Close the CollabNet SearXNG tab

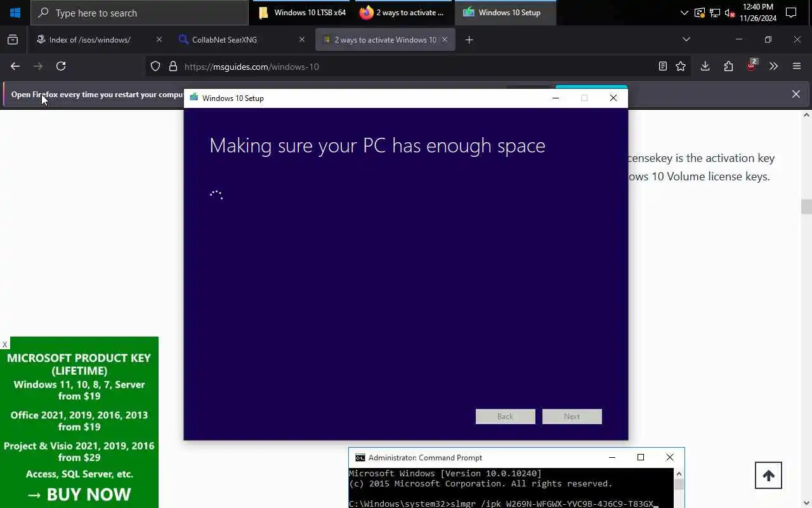pos(302,39)
